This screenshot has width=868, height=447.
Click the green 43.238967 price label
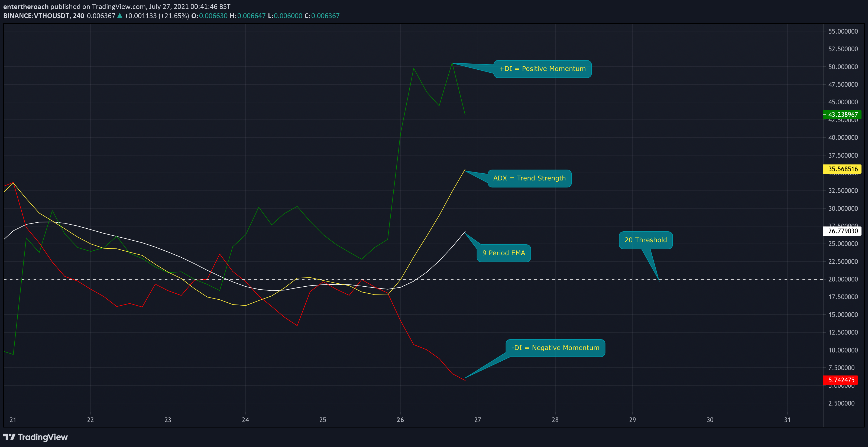pos(842,115)
